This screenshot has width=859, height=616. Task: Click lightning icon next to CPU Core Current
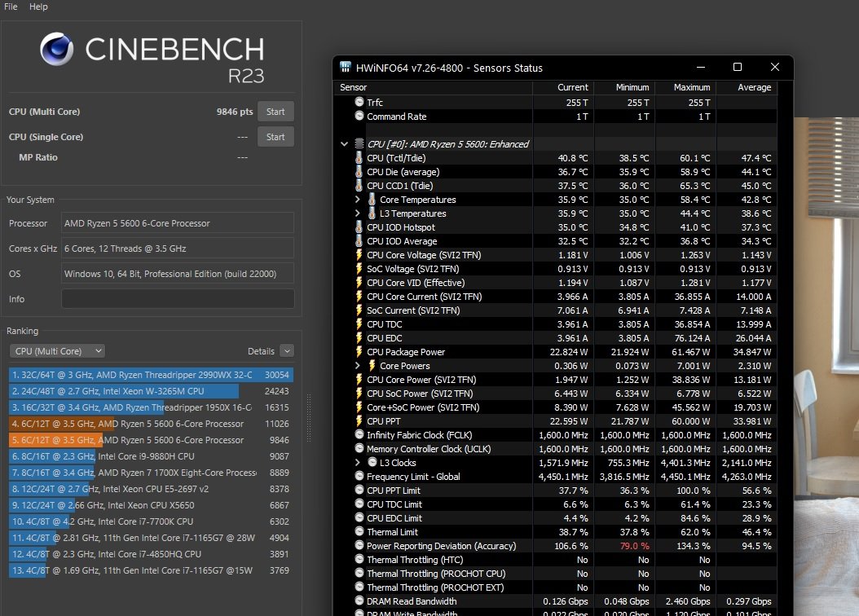359,297
